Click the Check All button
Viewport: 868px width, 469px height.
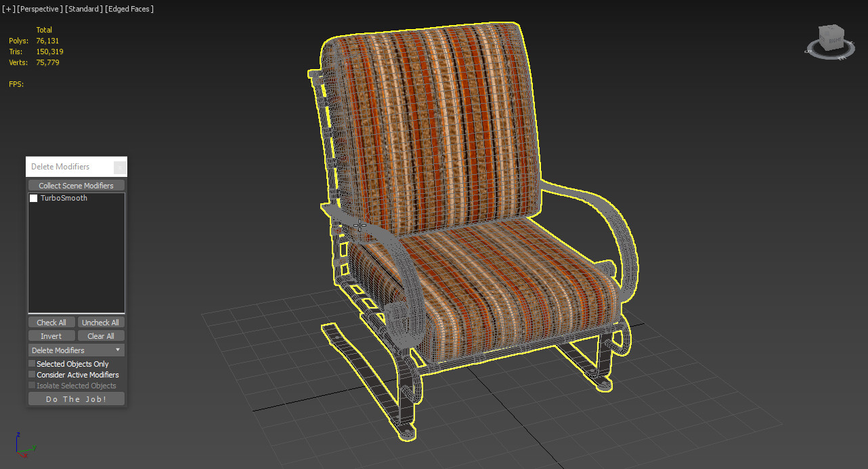pyautogui.click(x=51, y=322)
